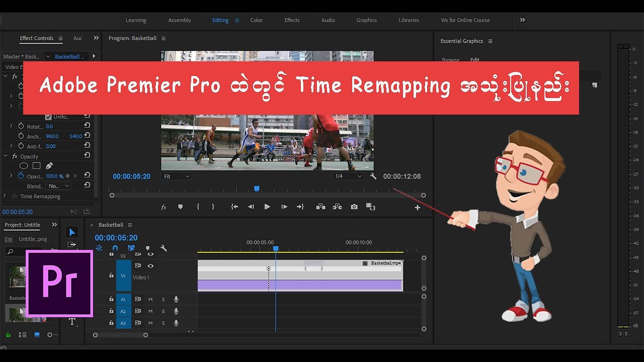Go to In point in Program monitor

pyautogui.click(x=234, y=207)
